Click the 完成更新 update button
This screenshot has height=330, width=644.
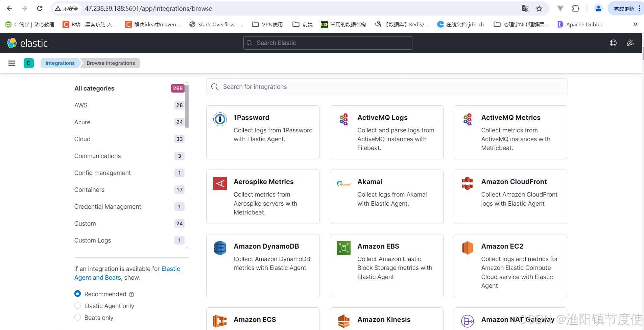pyautogui.click(x=624, y=8)
